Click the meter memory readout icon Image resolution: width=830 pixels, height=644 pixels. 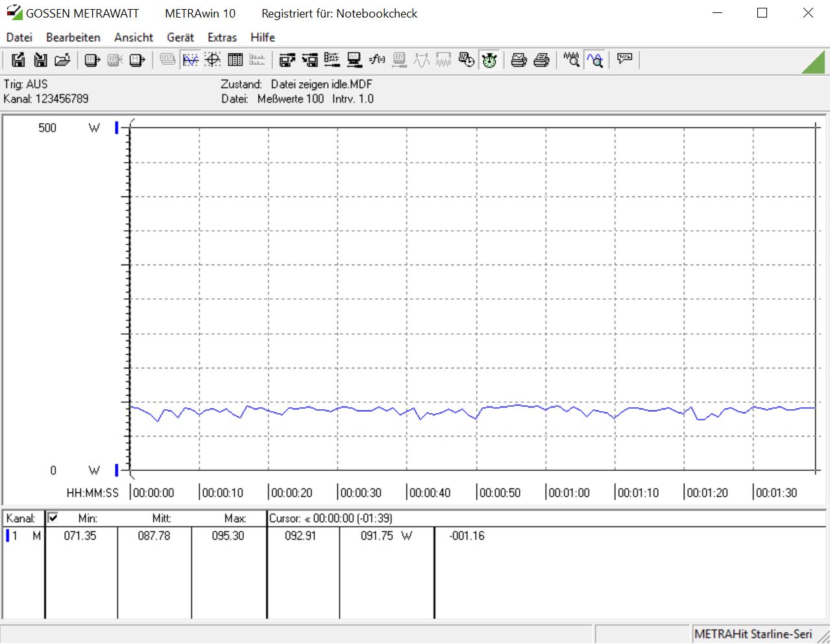pyautogui.click(x=137, y=60)
